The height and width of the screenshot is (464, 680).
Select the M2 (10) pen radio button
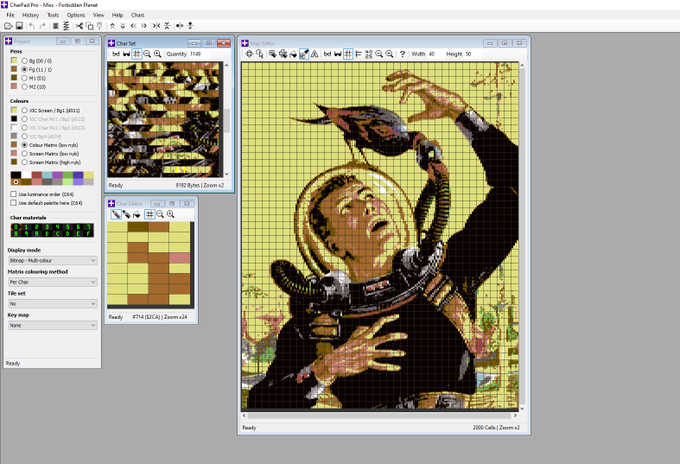point(24,87)
